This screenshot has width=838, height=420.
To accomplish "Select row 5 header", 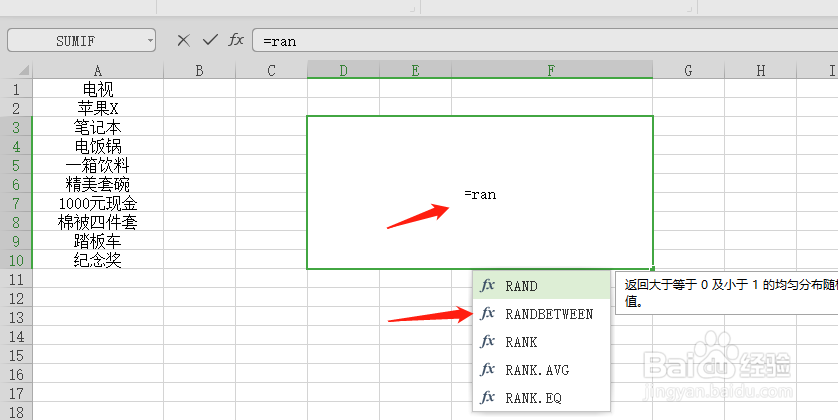I will pyautogui.click(x=16, y=165).
